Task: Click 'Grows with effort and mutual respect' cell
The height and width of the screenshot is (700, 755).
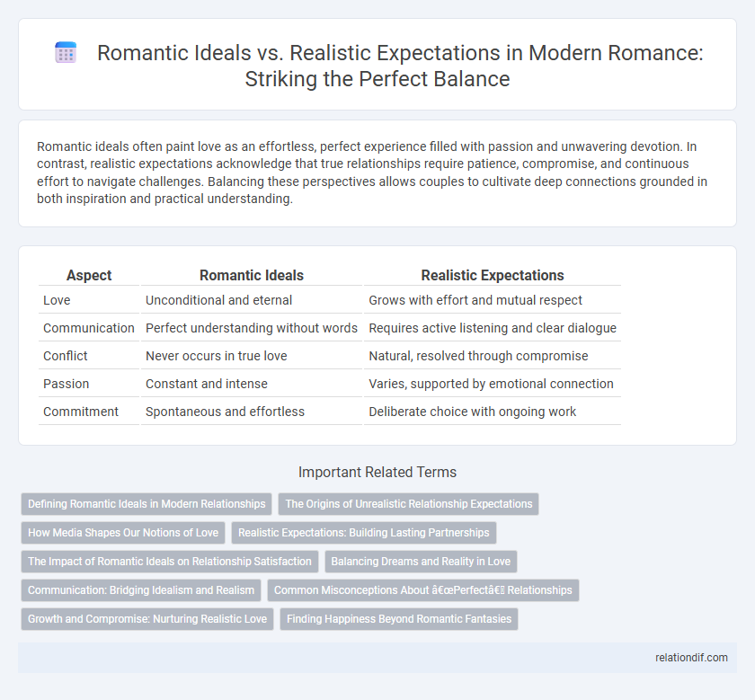Action: [x=475, y=300]
